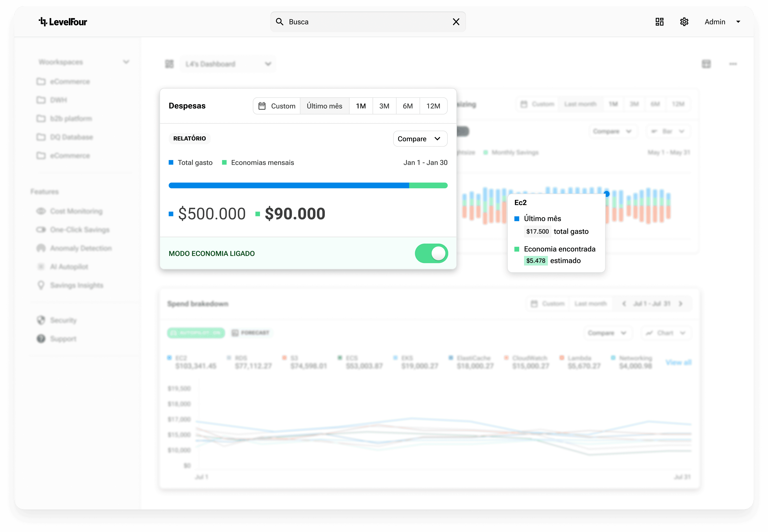Open the Compare dropdown in Despesas
The width and height of the screenshot is (768, 532).
420,139
